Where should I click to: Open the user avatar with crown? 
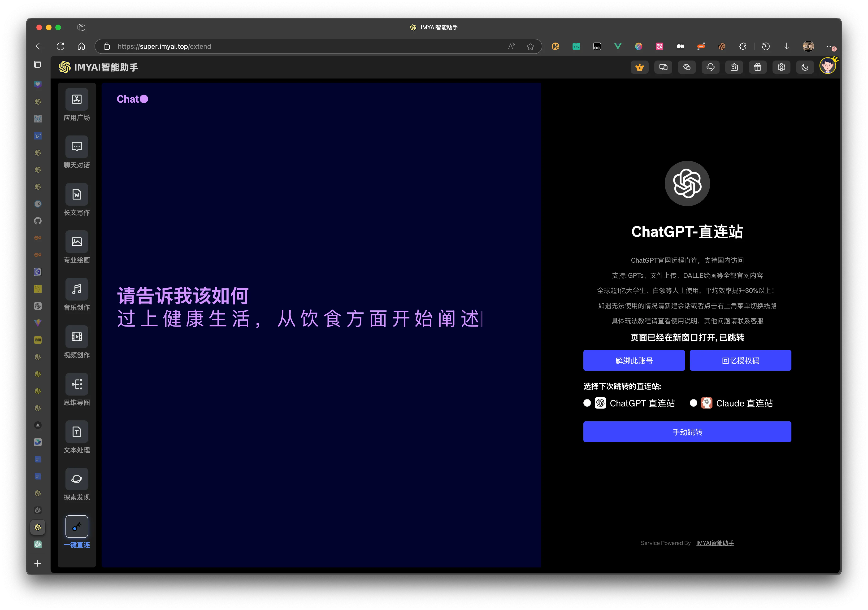pos(828,66)
